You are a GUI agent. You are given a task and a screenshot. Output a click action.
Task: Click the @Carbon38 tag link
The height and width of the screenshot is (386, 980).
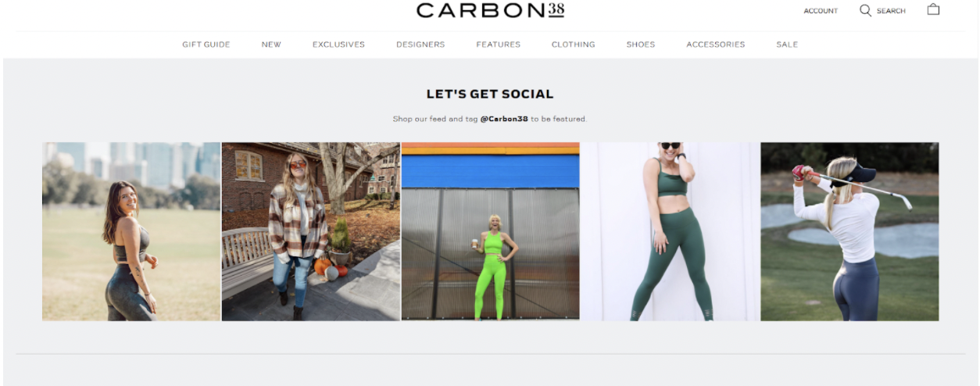[x=504, y=120]
